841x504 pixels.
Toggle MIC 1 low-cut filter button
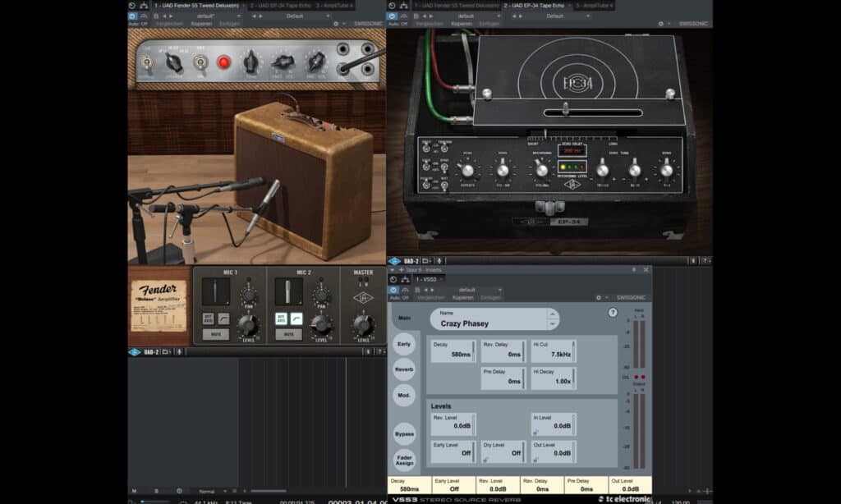point(223,318)
